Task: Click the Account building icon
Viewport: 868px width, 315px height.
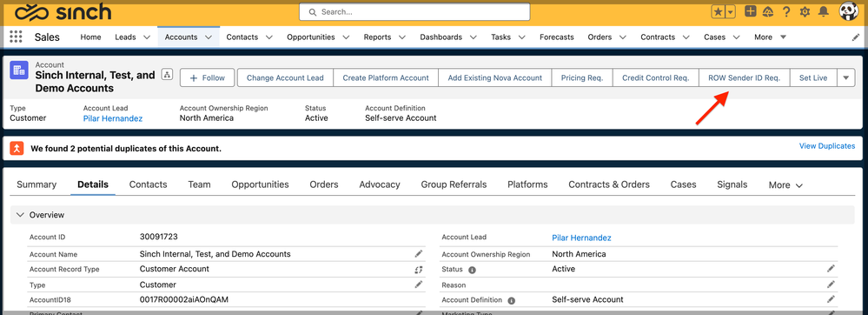Action: 19,70
